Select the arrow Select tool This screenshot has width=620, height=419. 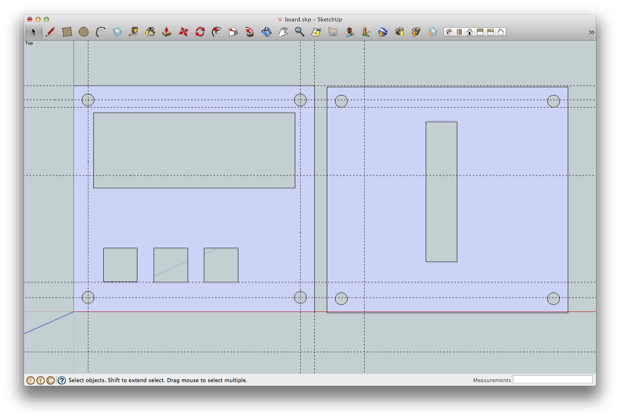33,32
